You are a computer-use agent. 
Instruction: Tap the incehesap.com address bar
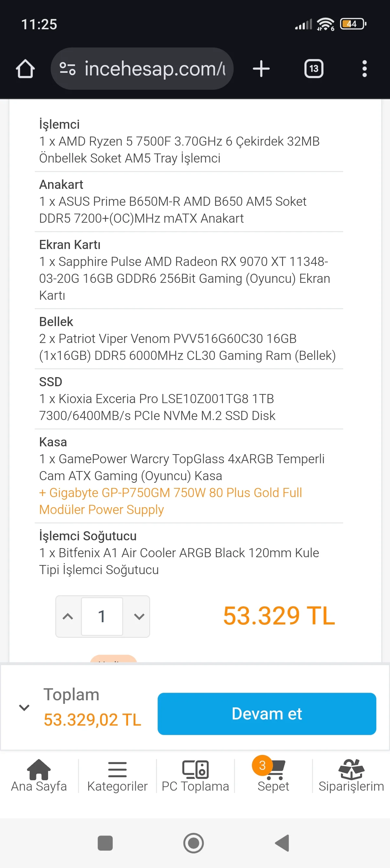(155, 69)
